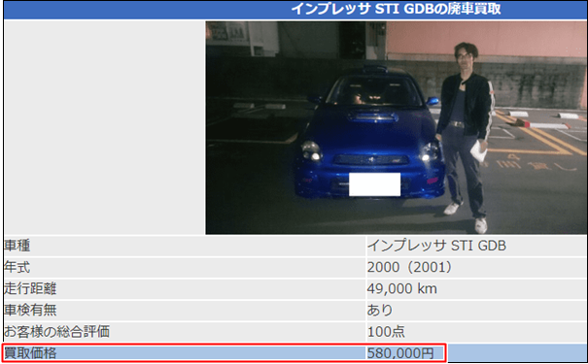
Task: Select the インプレッサ STI GDB model value
Action: pos(436,246)
